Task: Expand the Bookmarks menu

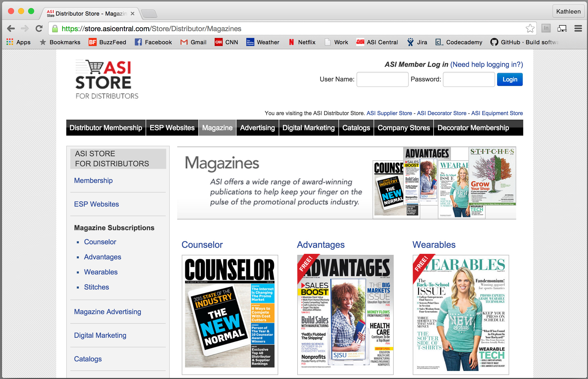Action: 60,42
